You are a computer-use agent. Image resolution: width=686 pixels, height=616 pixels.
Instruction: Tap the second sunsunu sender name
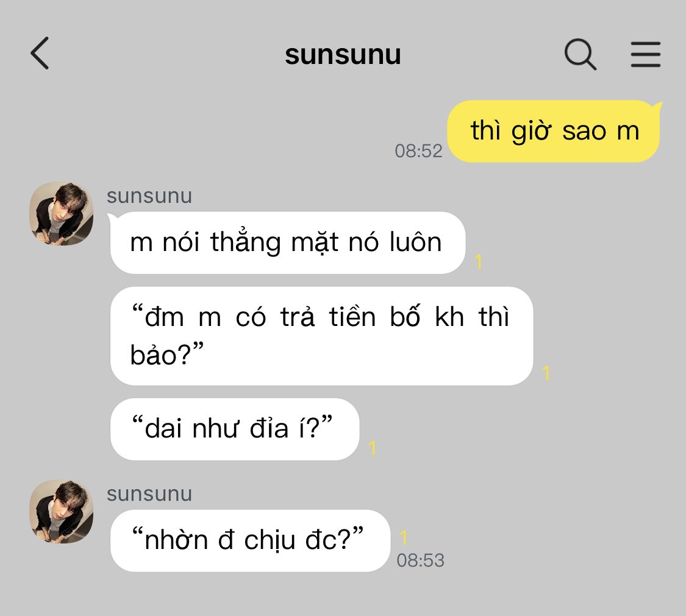[149, 494]
